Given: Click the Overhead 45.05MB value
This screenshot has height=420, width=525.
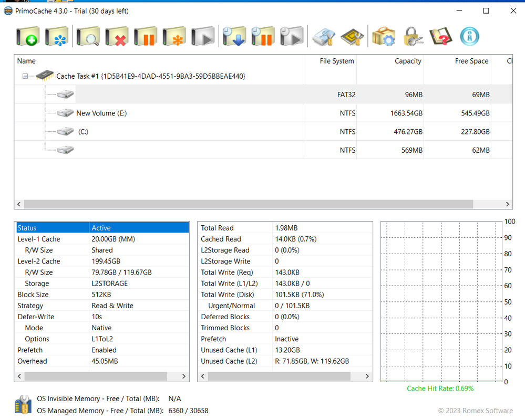Looking at the screenshot, I should pyautogui.click(x=105, y=361).
